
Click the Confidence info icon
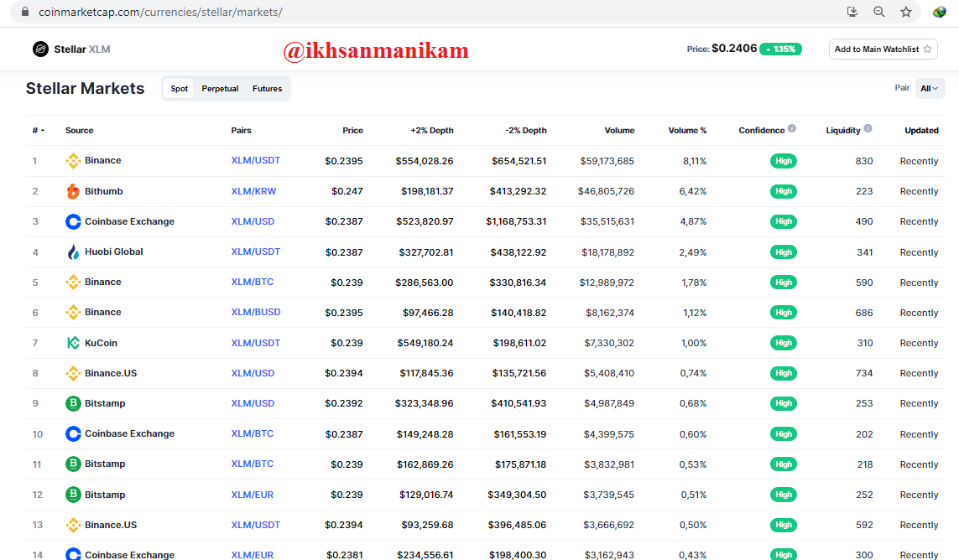(x=792, y=128)
